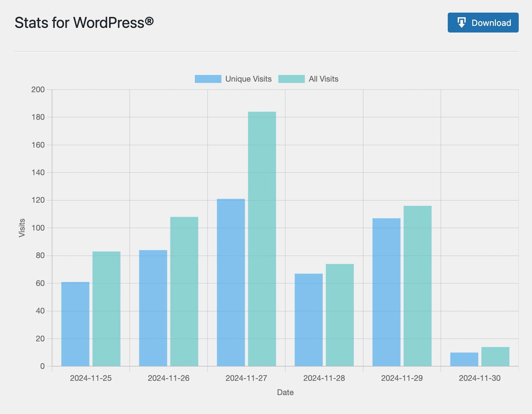Select the Stats for WordPress heading
This screenshot has height=414, width=532.
click(84, 23)
